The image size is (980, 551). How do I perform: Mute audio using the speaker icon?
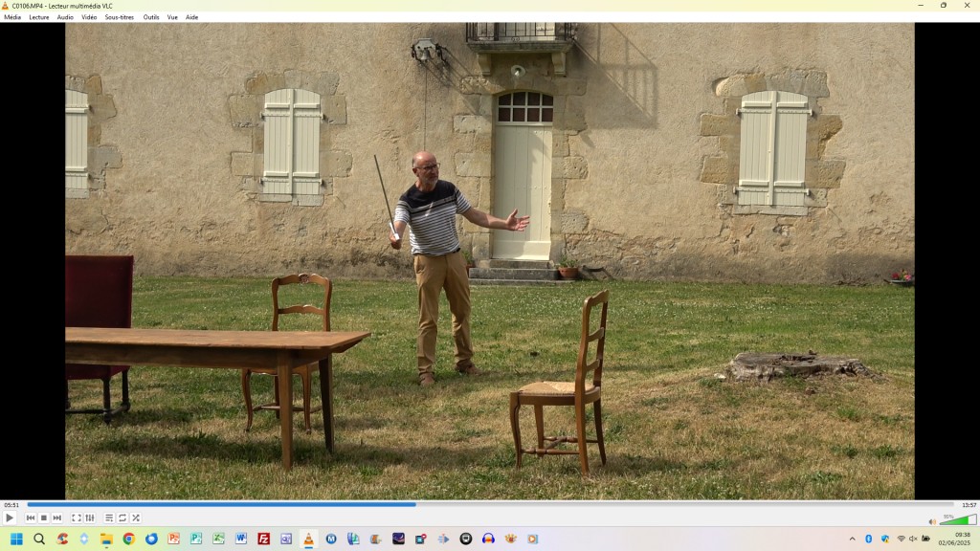pyautogui.click(x=932, y=521)
